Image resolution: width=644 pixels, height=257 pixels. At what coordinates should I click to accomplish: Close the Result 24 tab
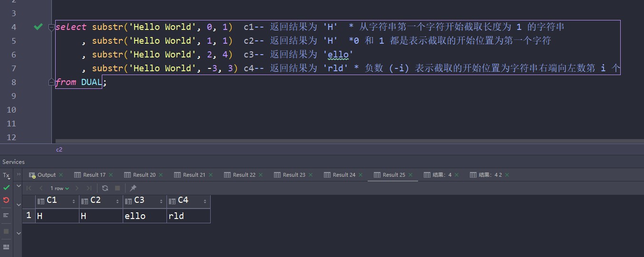tap(361, 175)
